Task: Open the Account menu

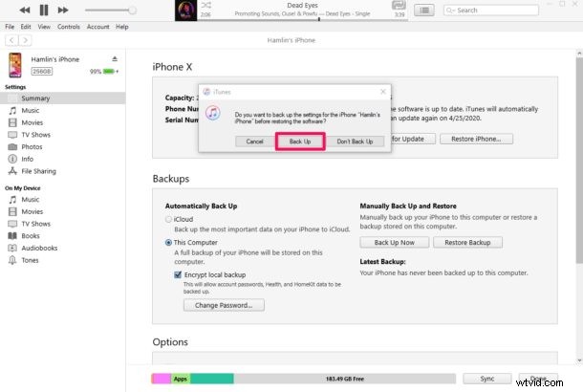Action: coord(97,27)
